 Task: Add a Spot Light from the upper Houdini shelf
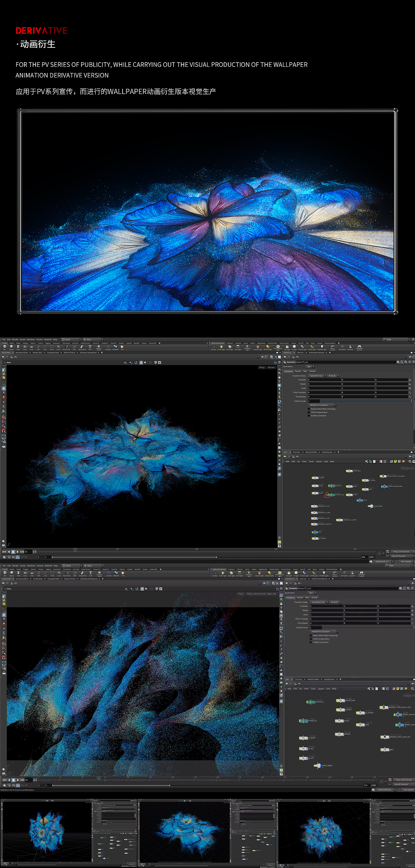tap(230, 347)
